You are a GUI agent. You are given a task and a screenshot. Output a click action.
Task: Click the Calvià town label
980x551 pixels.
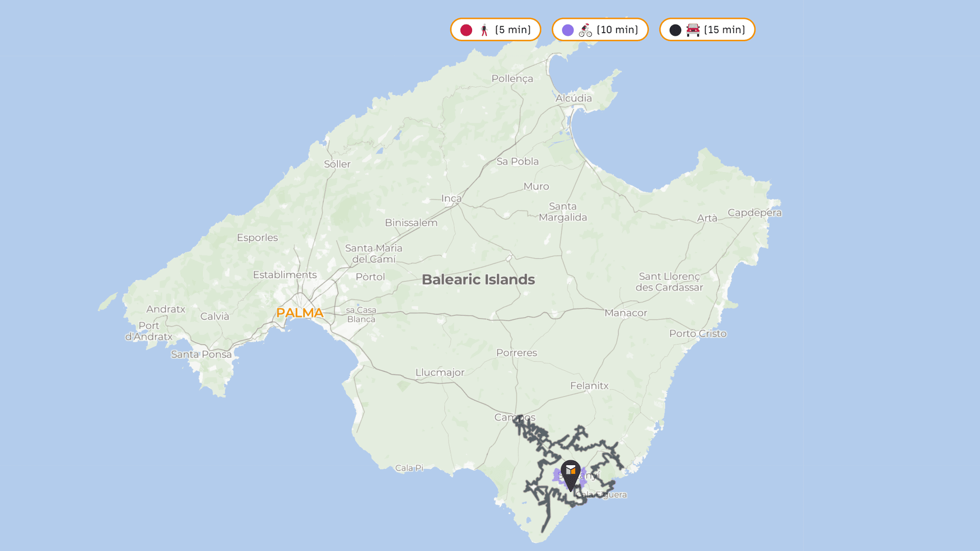point(214,316)
